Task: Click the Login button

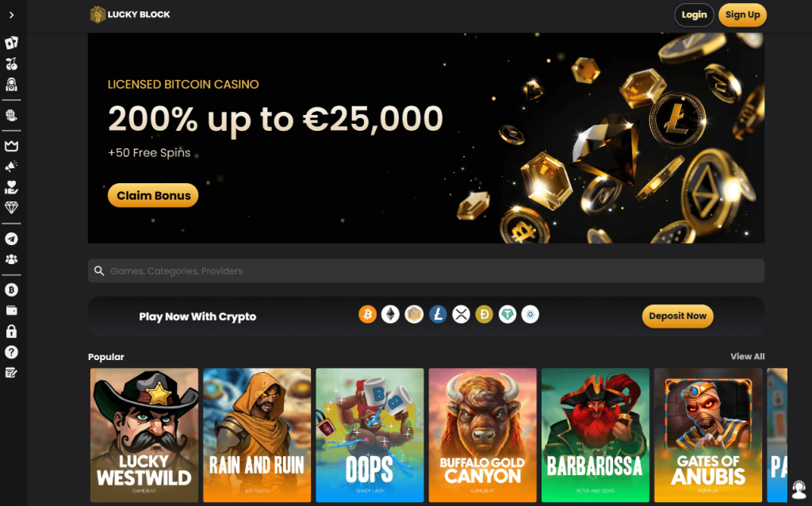Action: pyautogui.click(x=694, y=15)
